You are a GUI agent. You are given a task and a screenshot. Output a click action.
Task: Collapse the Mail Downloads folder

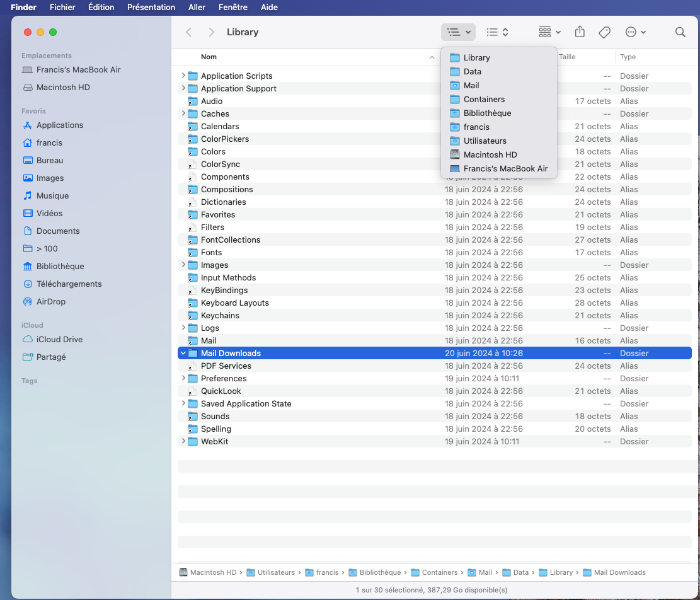[183, 354]
